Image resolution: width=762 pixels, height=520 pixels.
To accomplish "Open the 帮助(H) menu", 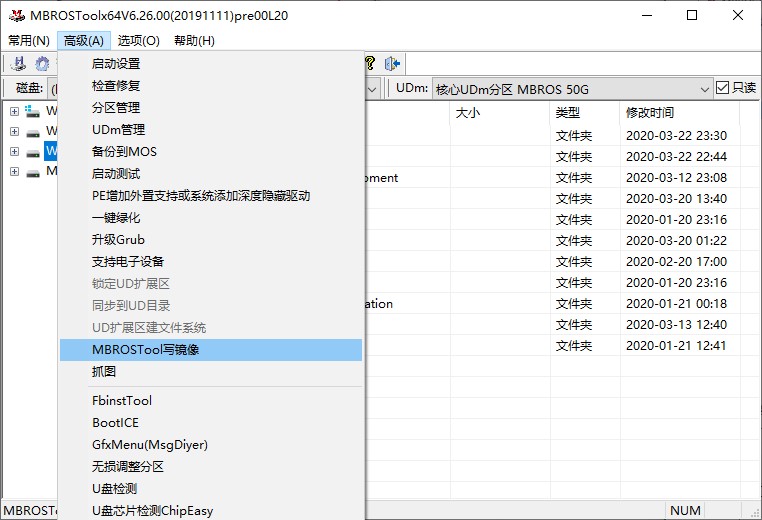I will (194, 40).
